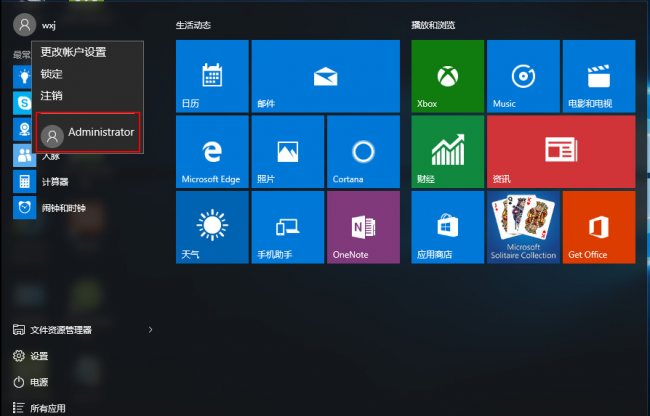This screenshot has width=650, height=416.
Task: Open the 资讯 news tile
Action: pyautogui.click(x=561, y=152)
